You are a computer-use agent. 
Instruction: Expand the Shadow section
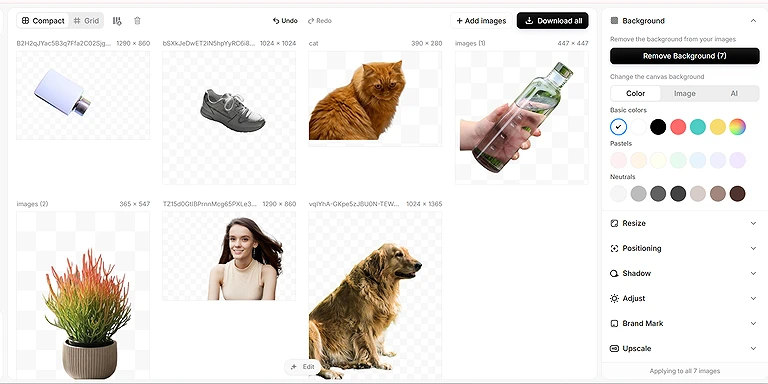tap(685, 273)
